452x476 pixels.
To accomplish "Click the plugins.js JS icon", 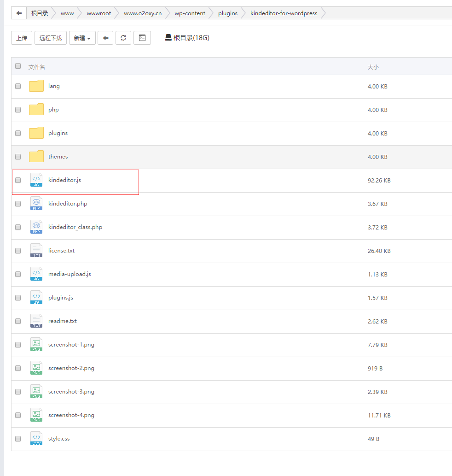I will (36, 298).
